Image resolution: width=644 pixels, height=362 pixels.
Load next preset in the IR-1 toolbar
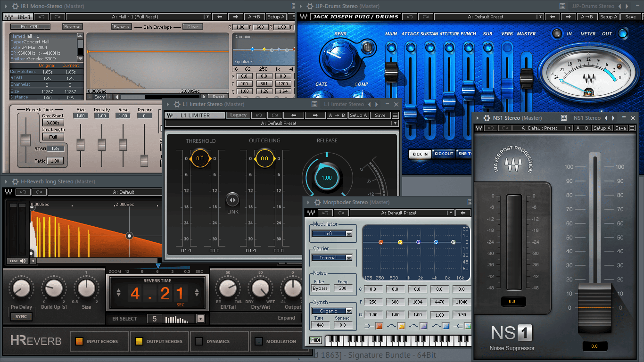(x=237, y=16)
